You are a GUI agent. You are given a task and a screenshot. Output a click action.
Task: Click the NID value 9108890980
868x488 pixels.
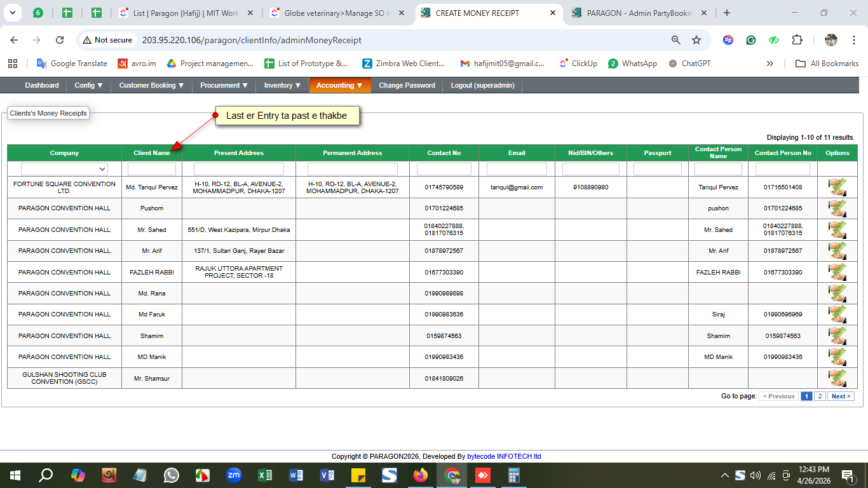(591, 187)
